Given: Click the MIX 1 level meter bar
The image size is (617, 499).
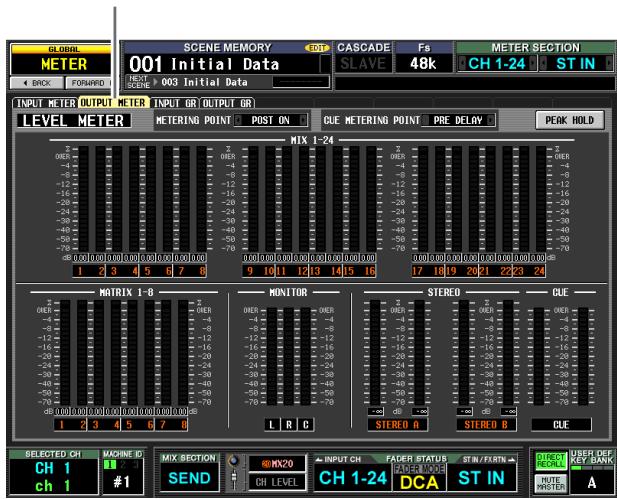Looking at the screenshot, I should pyautogui.click(x=83, y=199).
